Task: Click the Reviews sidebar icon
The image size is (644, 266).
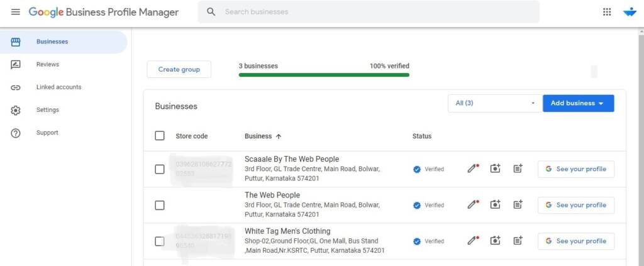Action: coord(16,64)
